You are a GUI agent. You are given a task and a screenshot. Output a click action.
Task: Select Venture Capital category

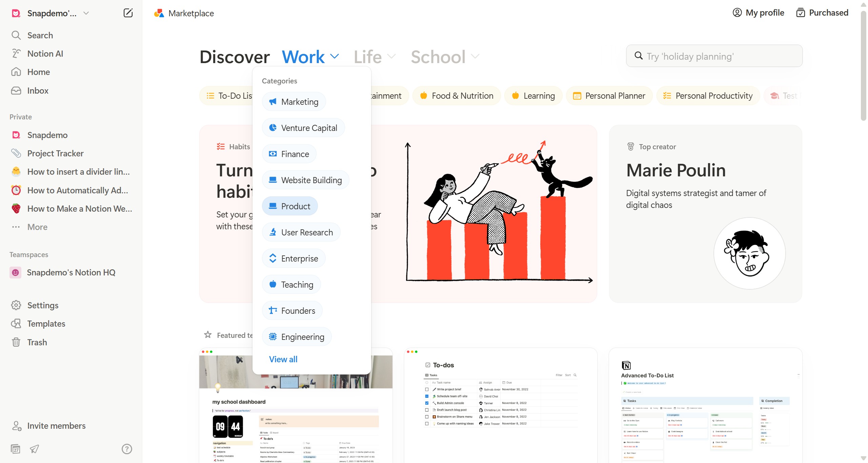coord(303,128)
